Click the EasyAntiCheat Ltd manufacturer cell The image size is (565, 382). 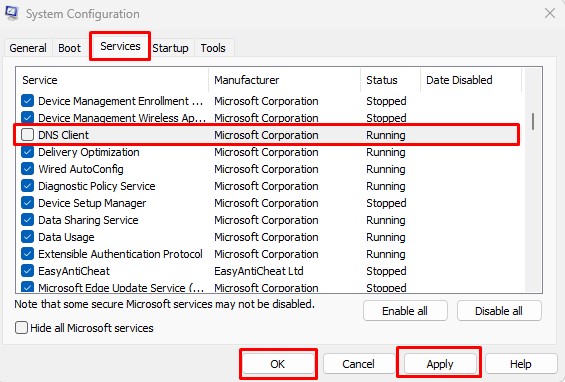coord(259,271)
